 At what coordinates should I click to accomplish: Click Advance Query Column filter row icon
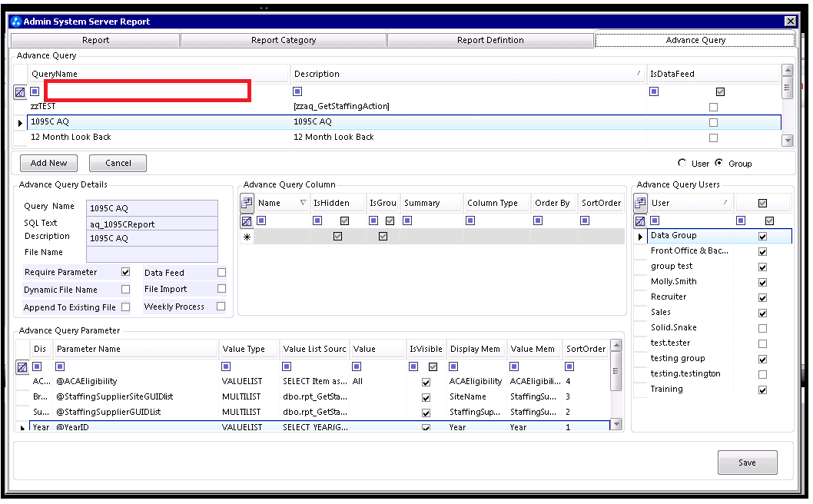tap(247, 221)
